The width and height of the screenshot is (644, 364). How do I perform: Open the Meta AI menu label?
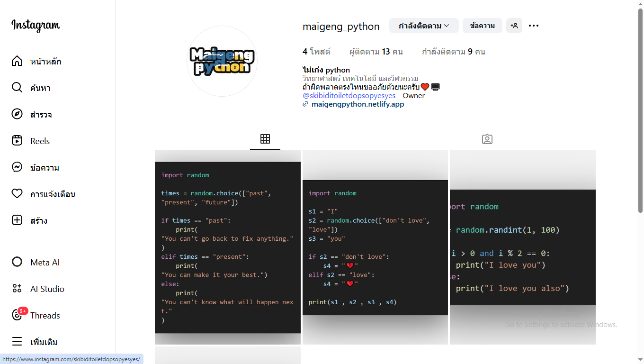(45, 263)
